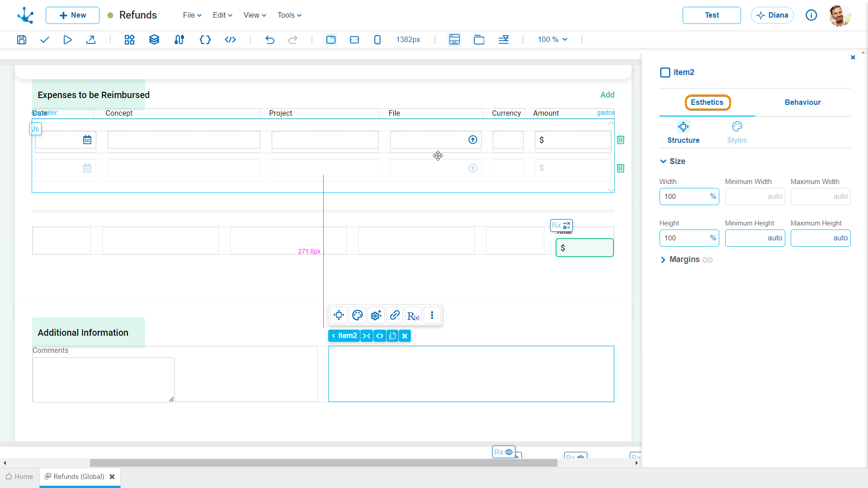Click the checkmark validate icon
Viewport: 868px width, 488px height.
(44, 40)
